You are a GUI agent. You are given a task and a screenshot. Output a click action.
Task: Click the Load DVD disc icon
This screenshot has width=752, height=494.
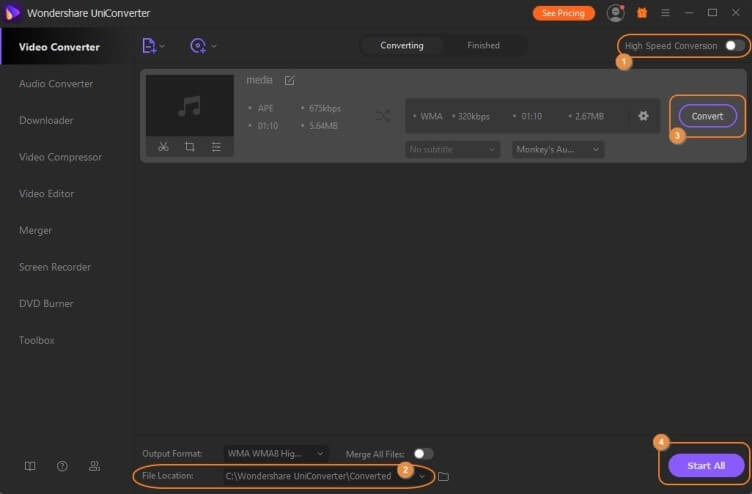pos(198,46)
